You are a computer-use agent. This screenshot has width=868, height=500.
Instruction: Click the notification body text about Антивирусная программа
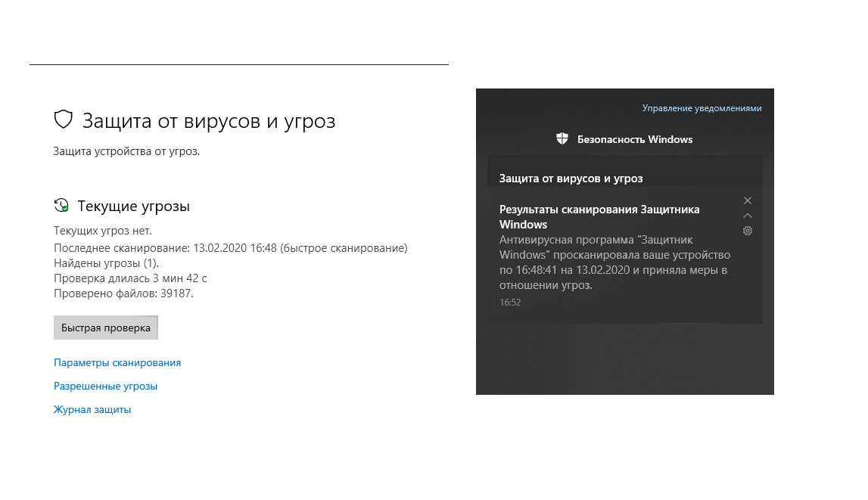click(614, 262)
